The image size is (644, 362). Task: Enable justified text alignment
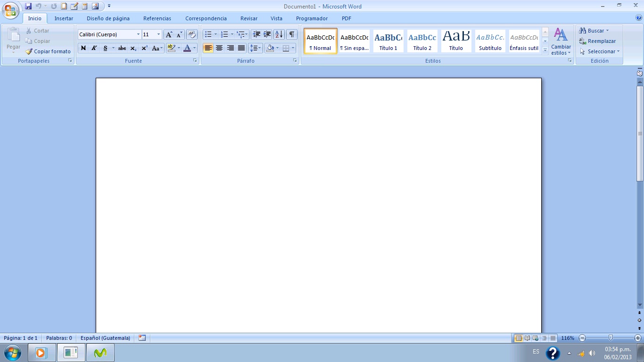(x=241, y=48)
